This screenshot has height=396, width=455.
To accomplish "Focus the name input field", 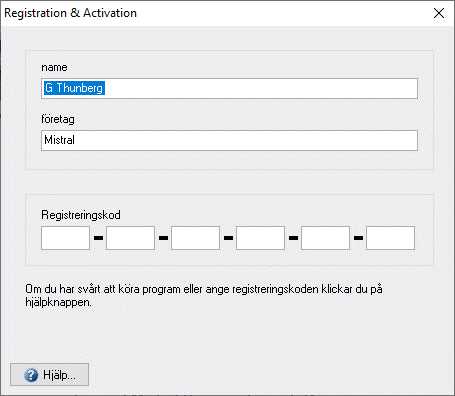I will [x=229, y=88].
